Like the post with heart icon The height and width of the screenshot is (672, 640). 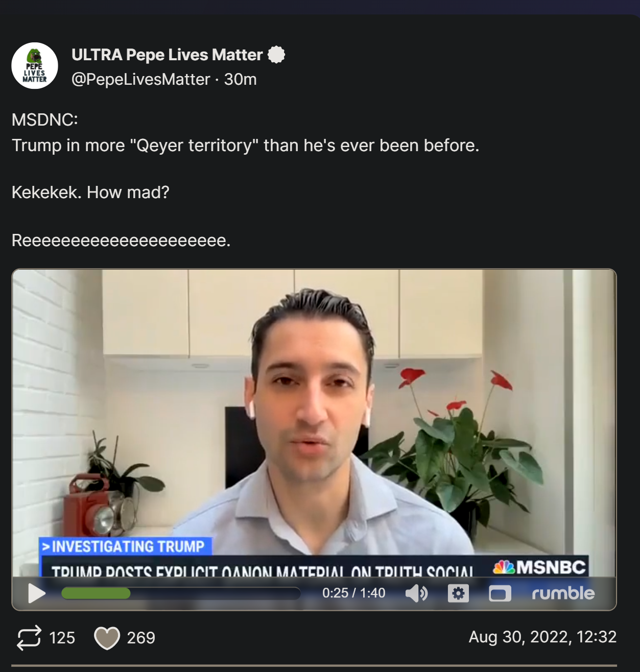[107, 638]
